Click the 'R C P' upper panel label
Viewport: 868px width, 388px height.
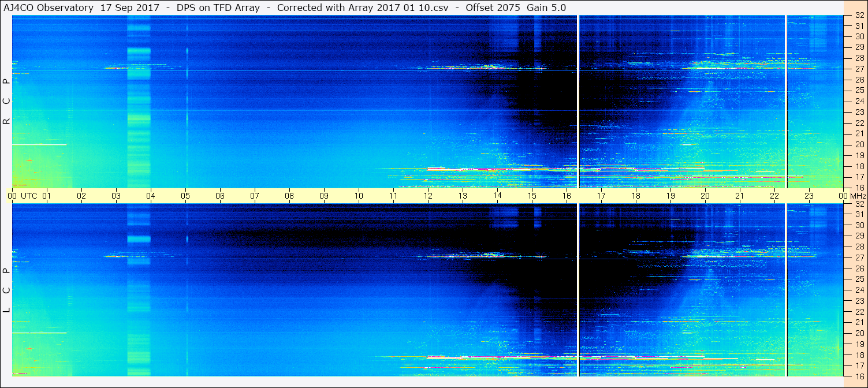(7, 101)
